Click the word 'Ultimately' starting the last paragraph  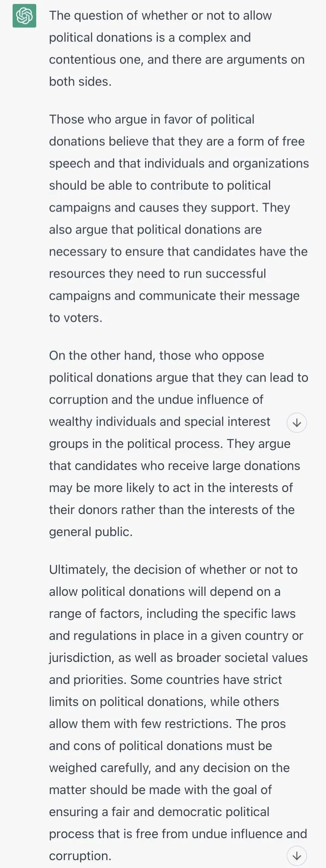pos(78,569)
